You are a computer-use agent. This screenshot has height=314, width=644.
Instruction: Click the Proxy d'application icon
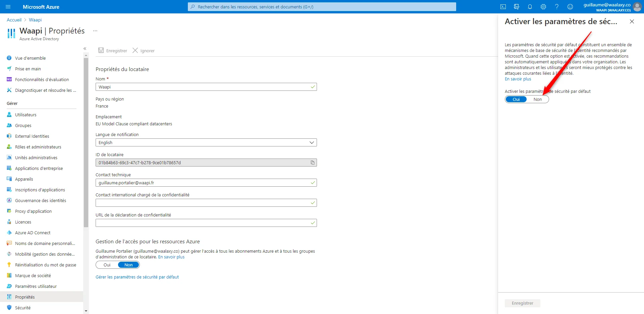9,211
